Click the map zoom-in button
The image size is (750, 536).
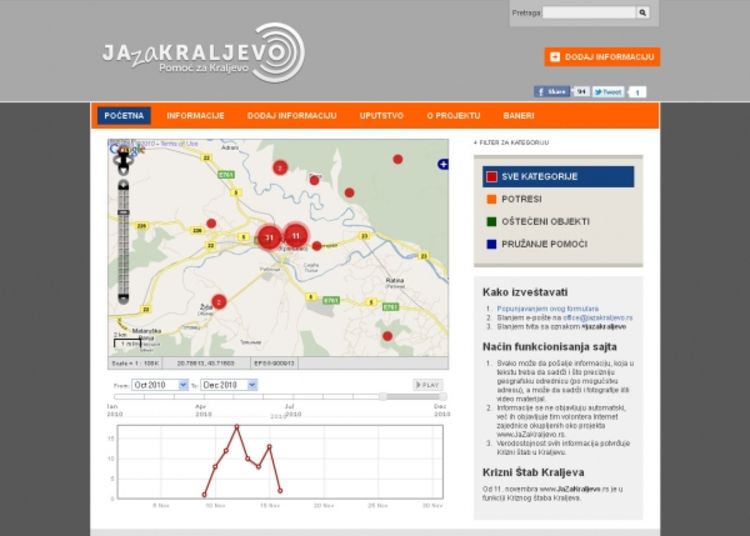pos(123,185)
